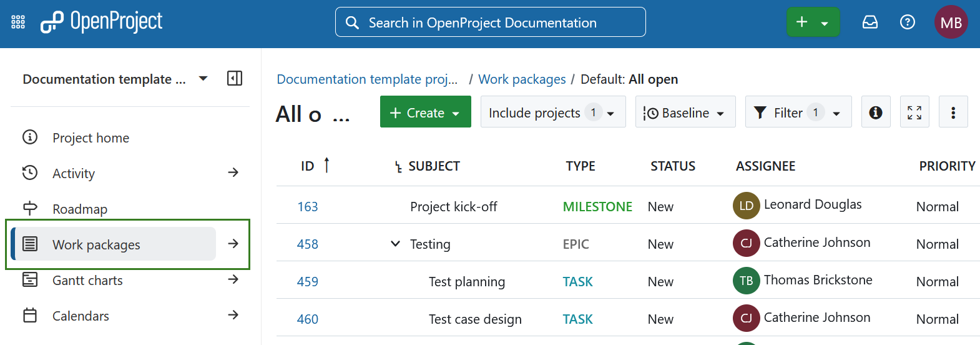Click the All open page title

coord(313,114)
